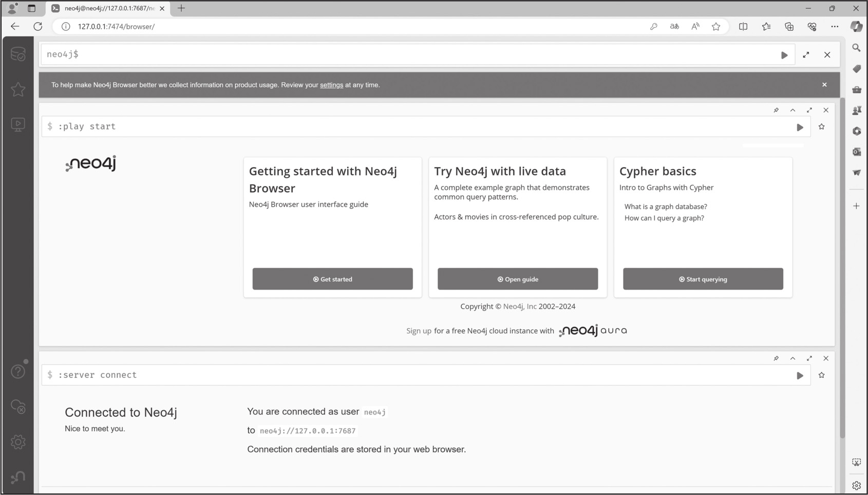Open Browser essentials heart icon
This screenshot has width=868, height=495.
click(812, 27)
